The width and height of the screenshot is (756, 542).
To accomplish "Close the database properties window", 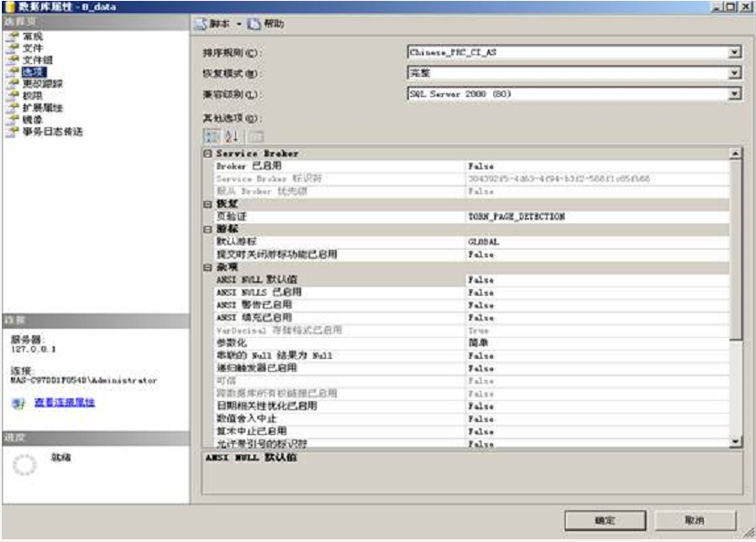I will pyautogui.click(x=745, y=6).
